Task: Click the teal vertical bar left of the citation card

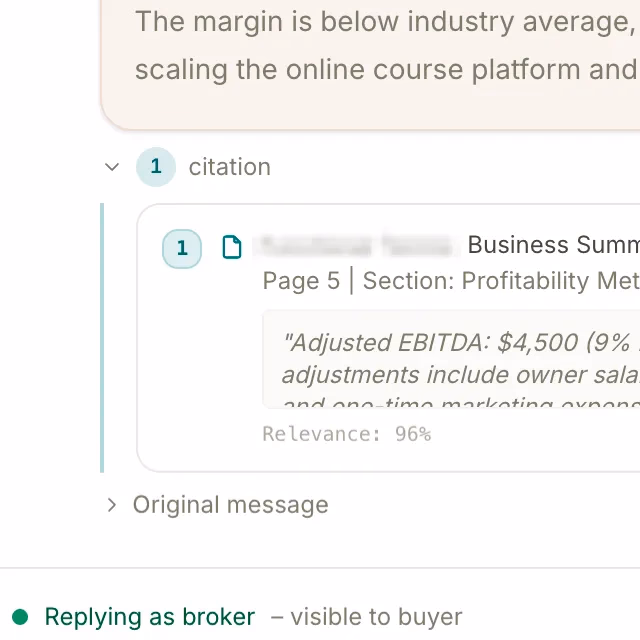Action: pyautogui.click(x=102, y=337)
